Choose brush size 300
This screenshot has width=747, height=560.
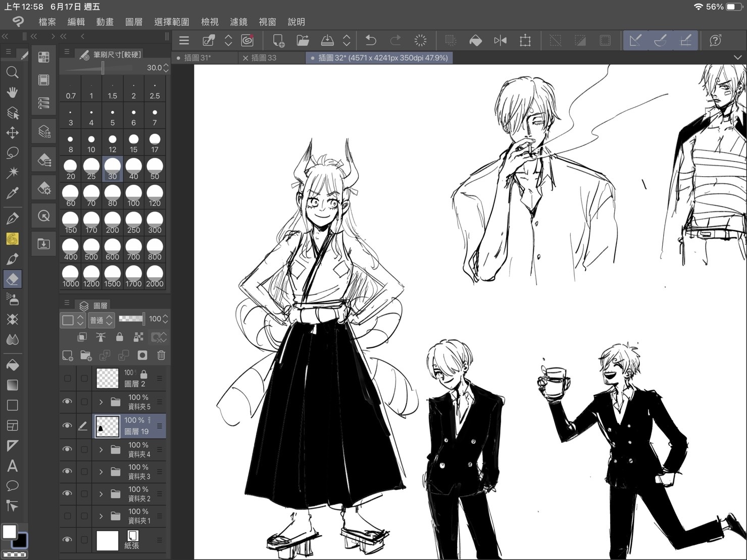[x=155, y=222]
